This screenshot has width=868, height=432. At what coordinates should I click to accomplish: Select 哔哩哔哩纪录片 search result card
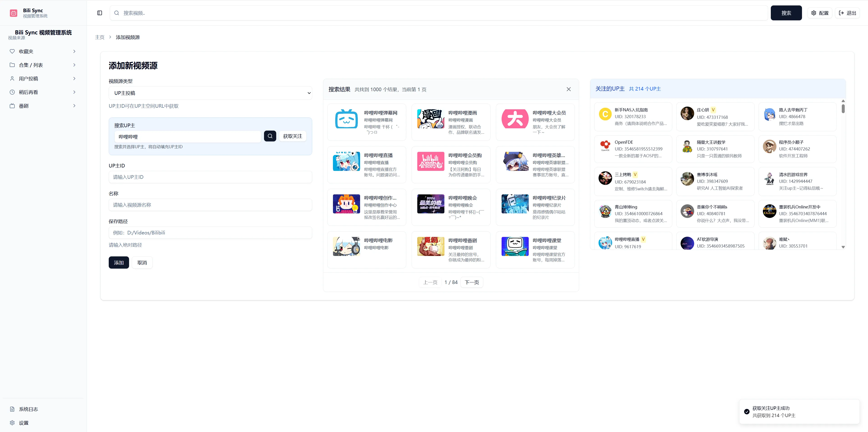pos(535,207)
